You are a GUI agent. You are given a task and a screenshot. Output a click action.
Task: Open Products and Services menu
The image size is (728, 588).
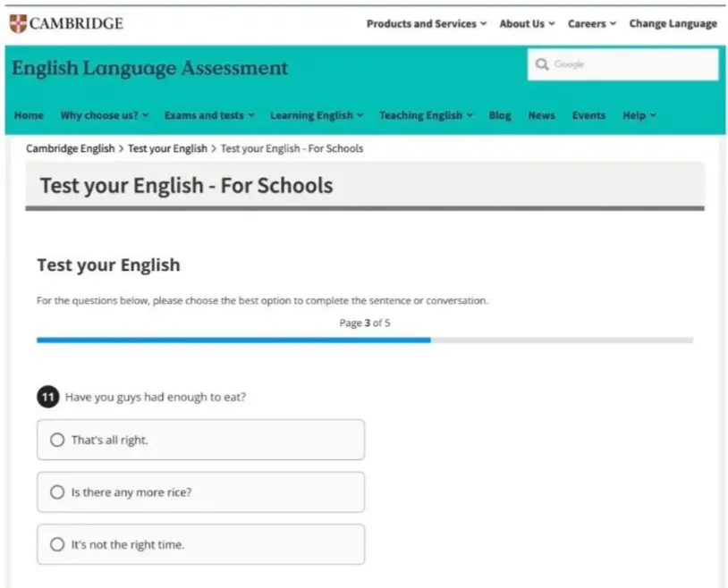coord(427,23)
